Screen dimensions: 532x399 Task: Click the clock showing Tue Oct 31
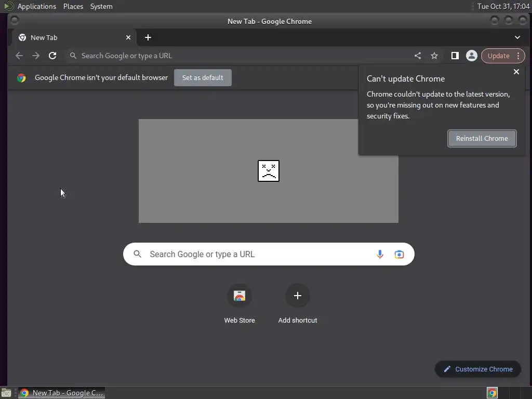503,6
